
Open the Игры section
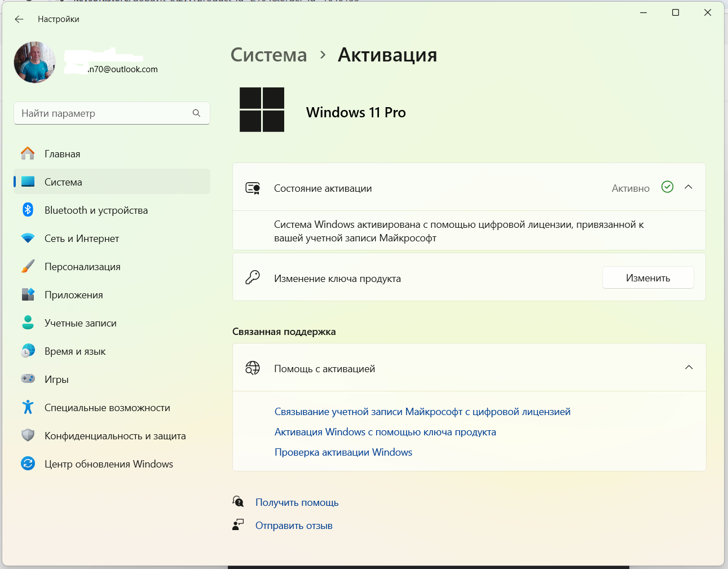[x=112, y=379]
